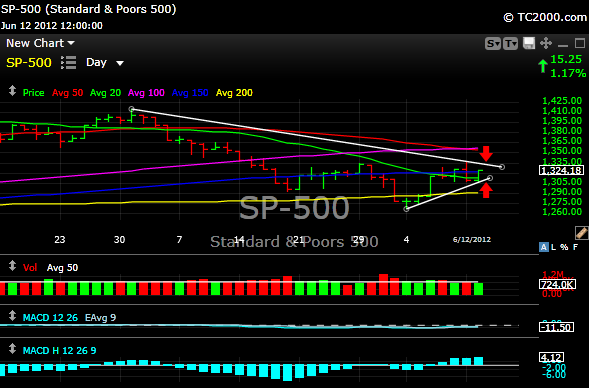Click the red Avg 50 price legend label
Viewport: 589px width, 388px height.
(68, 93)
